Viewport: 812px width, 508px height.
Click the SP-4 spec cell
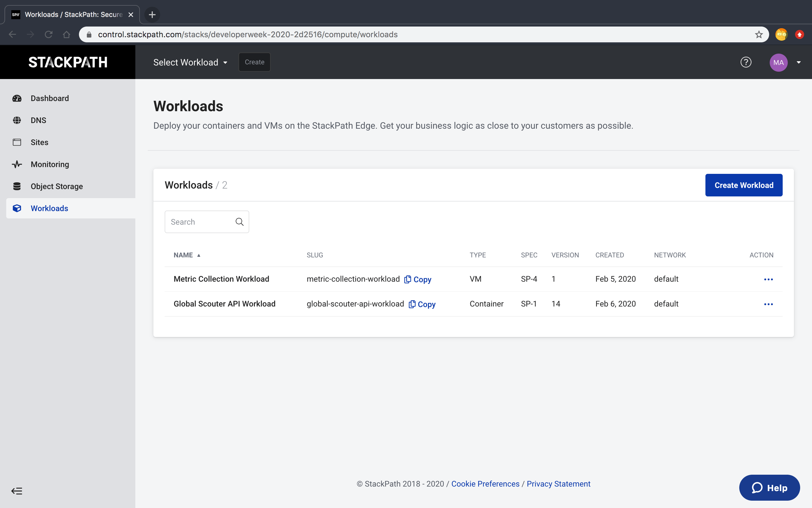point(529,279)
